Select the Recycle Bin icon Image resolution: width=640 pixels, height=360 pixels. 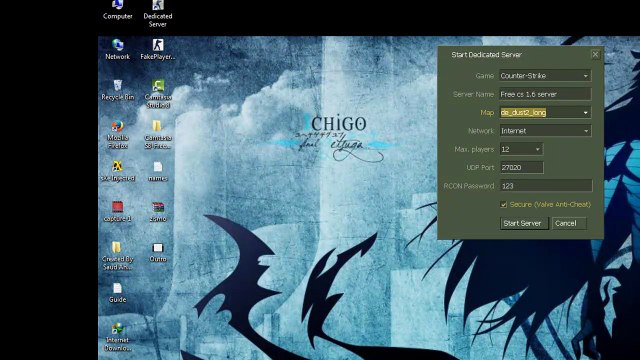point(118,90)
